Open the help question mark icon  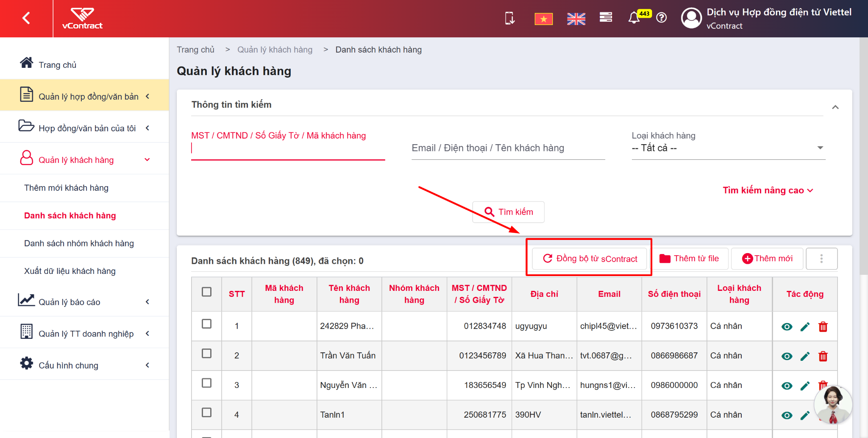pos(661,18)
